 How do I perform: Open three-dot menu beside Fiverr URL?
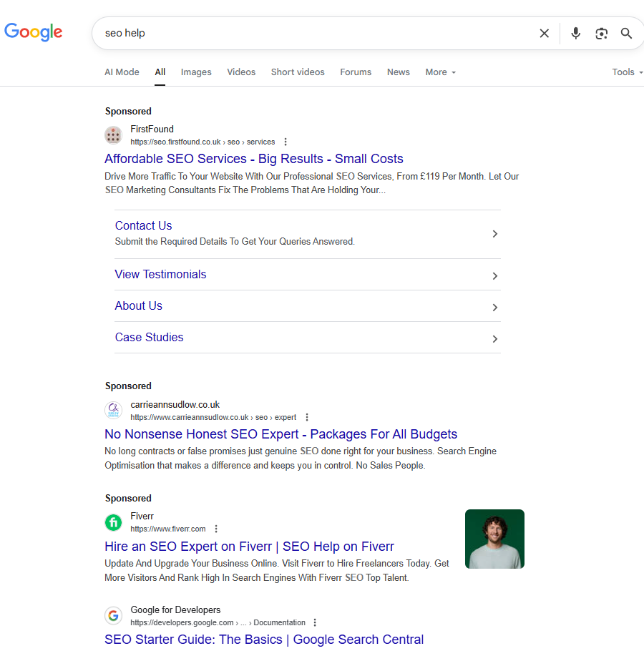[x=216, y=529]
